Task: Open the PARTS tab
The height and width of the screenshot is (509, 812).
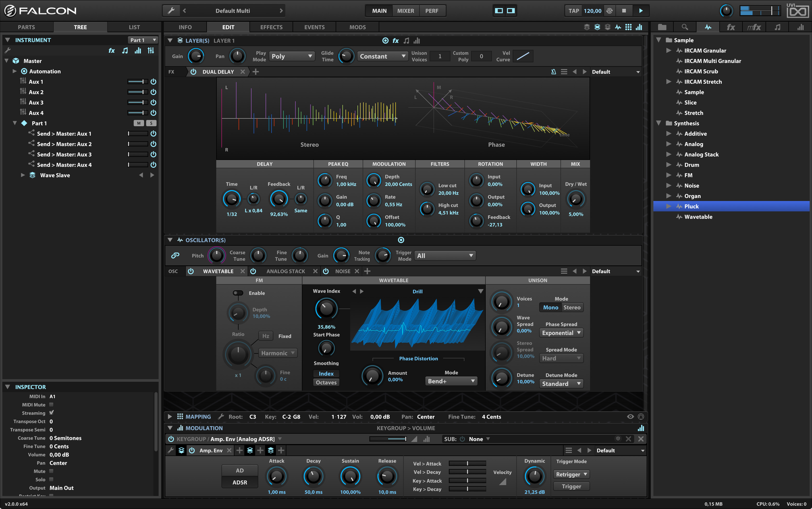Action: point(26,27)
